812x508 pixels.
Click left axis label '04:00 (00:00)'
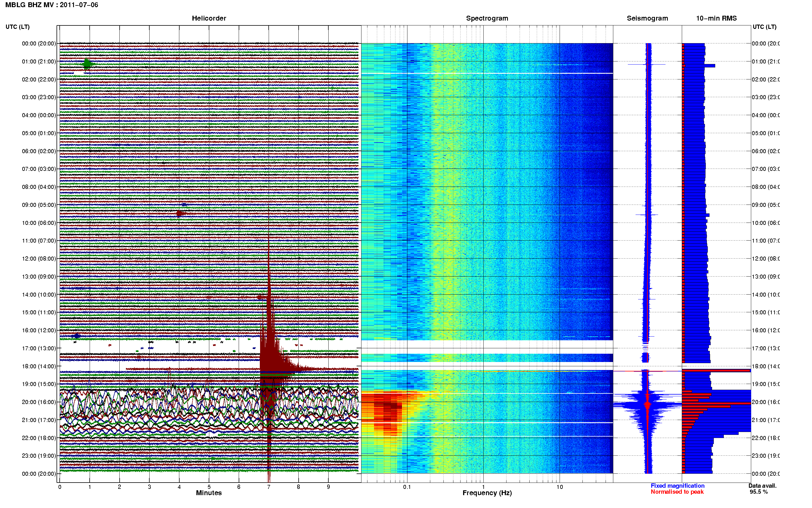(x=39, y=115)
